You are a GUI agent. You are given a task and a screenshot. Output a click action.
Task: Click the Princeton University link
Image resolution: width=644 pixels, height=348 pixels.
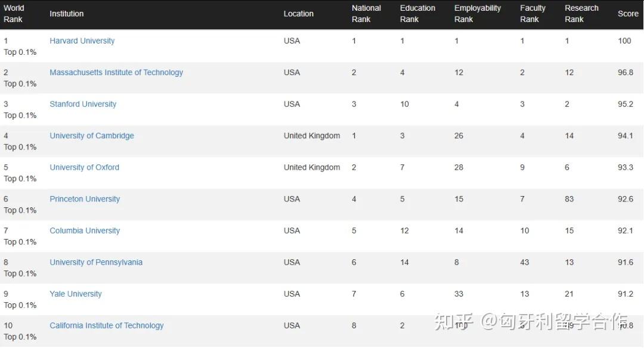click(x=85, y=199)
